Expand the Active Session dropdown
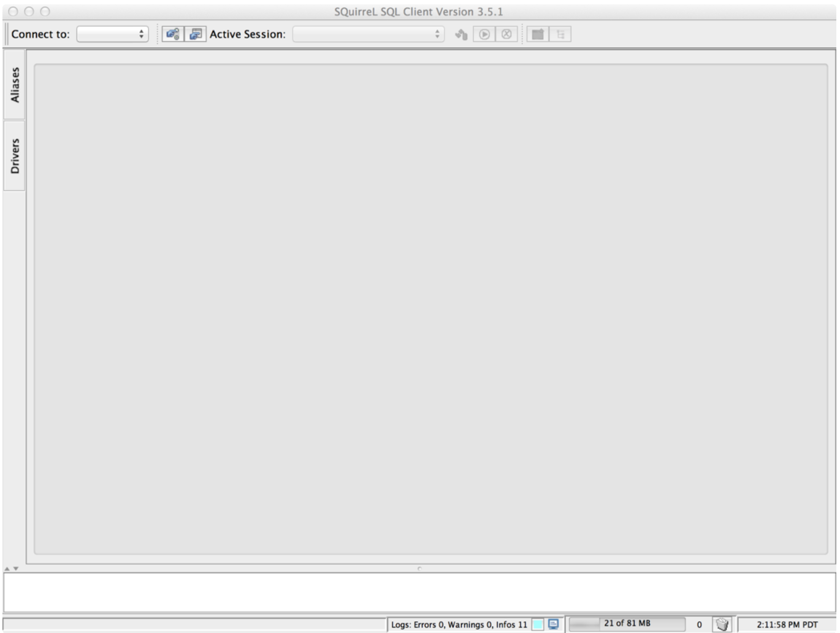The height and width of the screenshot is (633, 840). pos(368,34)
